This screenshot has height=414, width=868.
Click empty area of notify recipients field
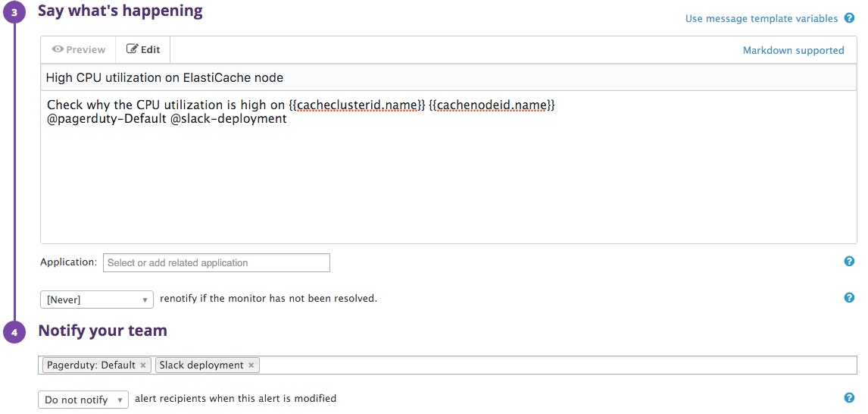click(x=553, y=365)
